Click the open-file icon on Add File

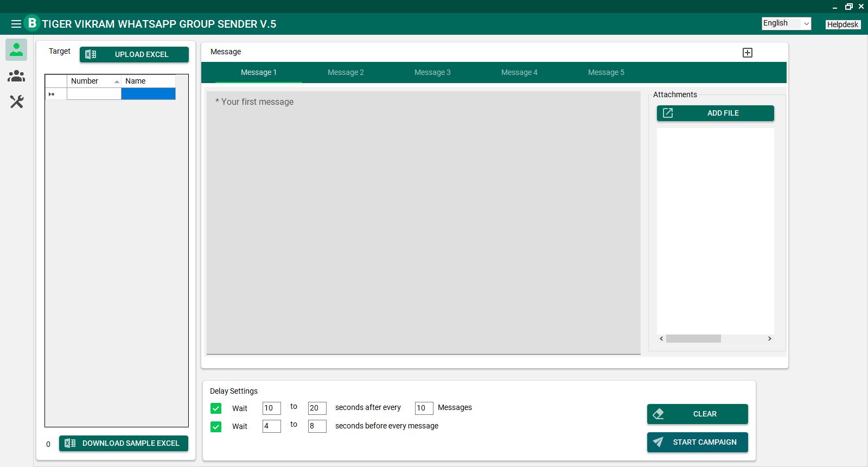pyautogui.click(x=668, y=113)
